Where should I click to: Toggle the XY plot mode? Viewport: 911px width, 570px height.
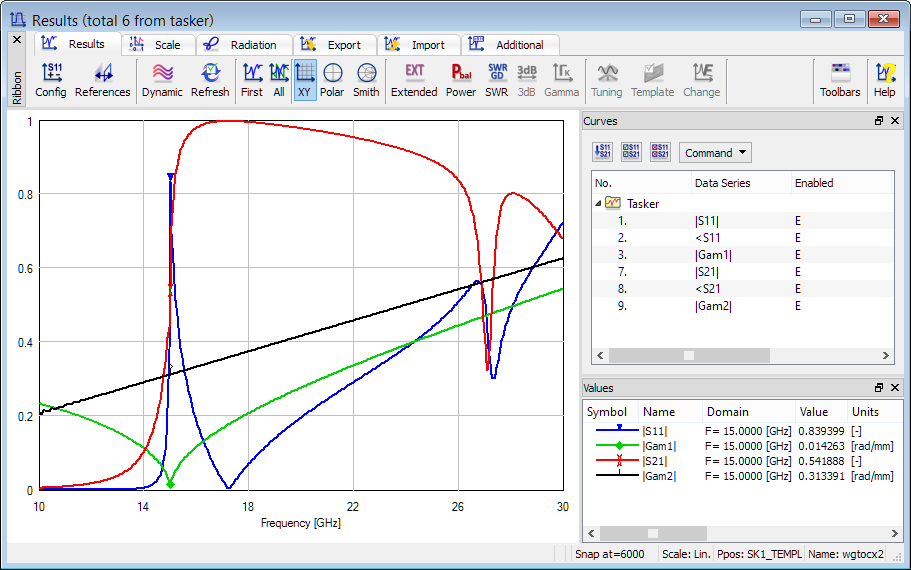tap(305, 80)
